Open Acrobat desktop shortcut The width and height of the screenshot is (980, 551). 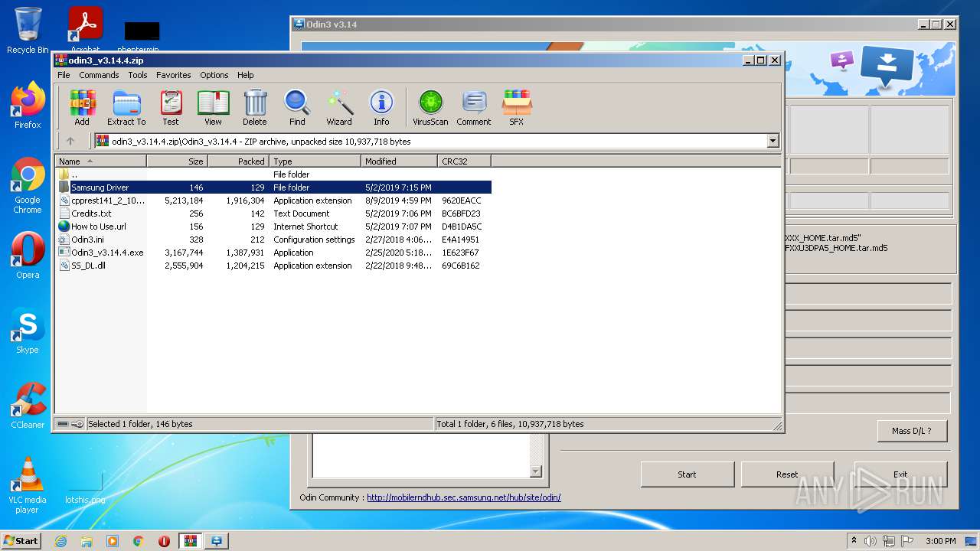pyautogui.click(x=86, y=31)
